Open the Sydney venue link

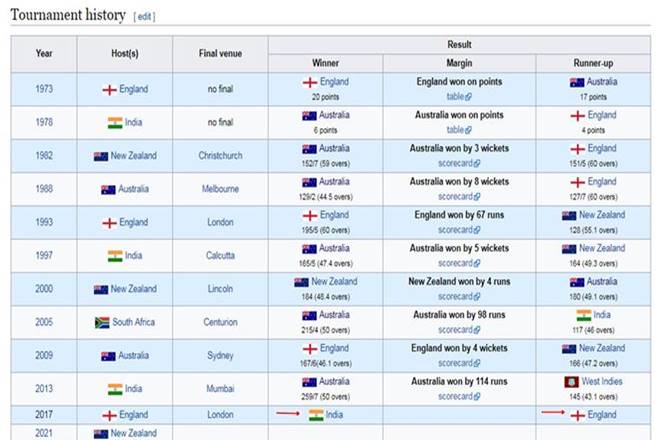pos(220,355)
